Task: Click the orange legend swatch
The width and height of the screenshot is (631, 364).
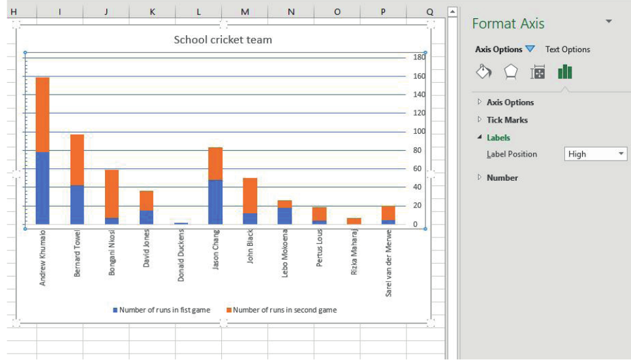Action: (228, 310)
